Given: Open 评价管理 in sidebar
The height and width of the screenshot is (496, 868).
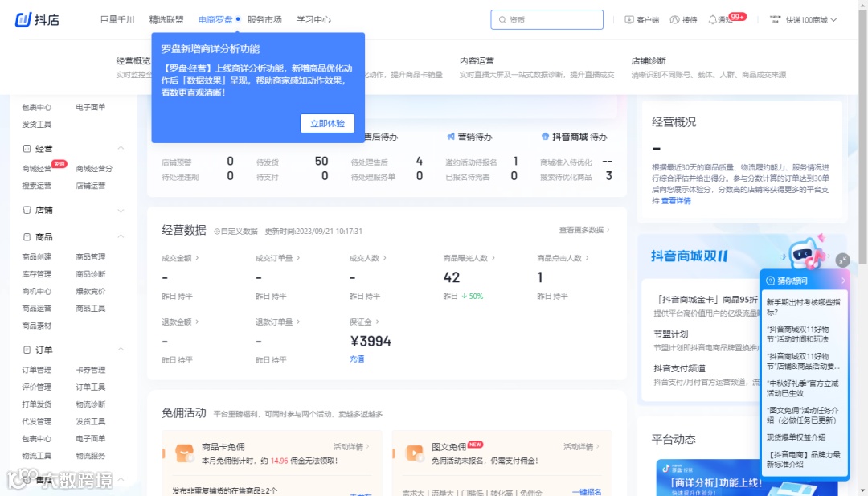Looking at the screenshot, I should click(x=36, y=387).
